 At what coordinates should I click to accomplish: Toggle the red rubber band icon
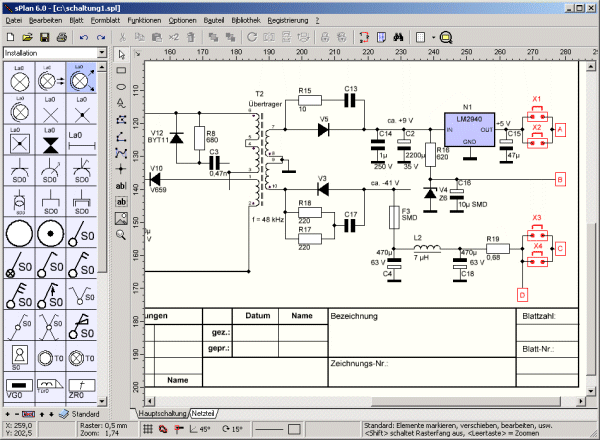(163, 429)
